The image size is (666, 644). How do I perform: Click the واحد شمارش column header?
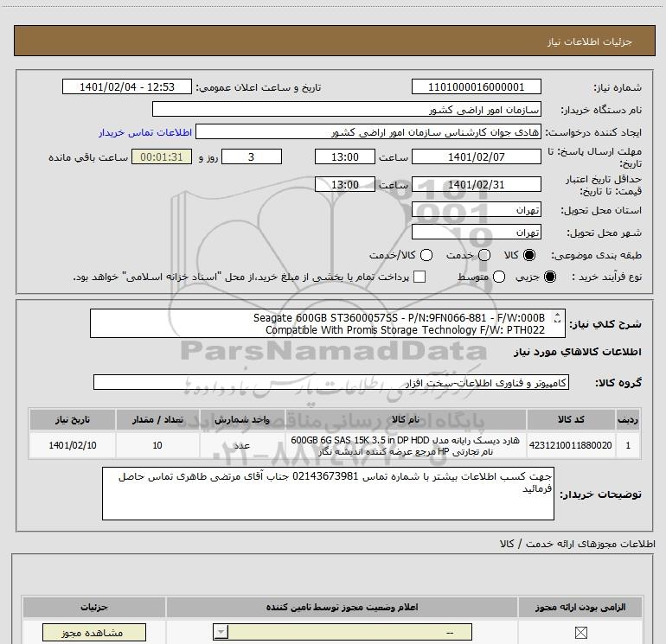242,420
